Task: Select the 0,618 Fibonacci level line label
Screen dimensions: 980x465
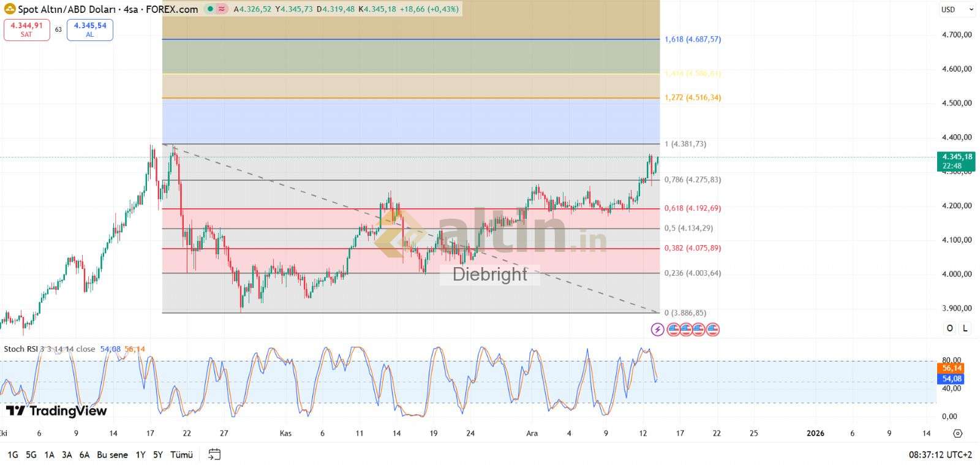Action: tap(692, 208)
